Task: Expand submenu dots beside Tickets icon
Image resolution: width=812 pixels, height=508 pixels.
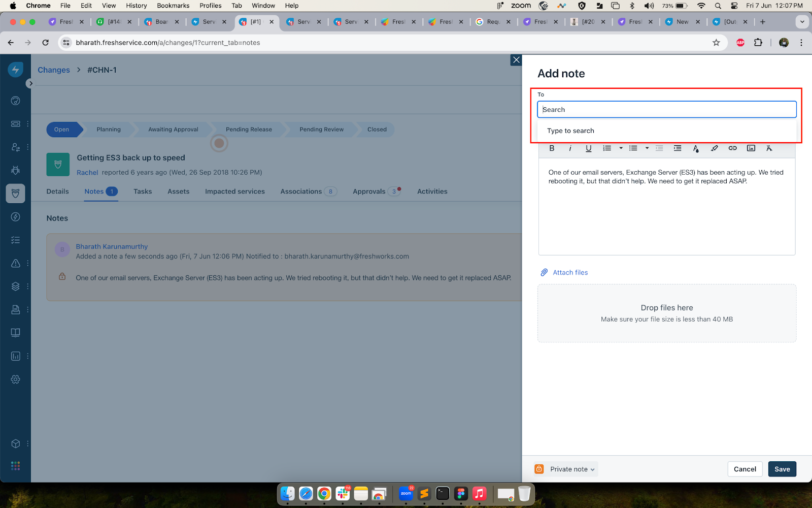Action: coord(28,124)
